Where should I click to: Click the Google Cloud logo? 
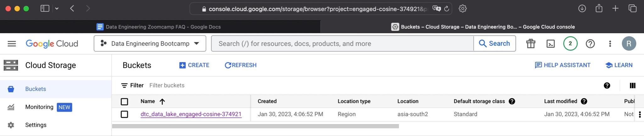tap(52, 44)
